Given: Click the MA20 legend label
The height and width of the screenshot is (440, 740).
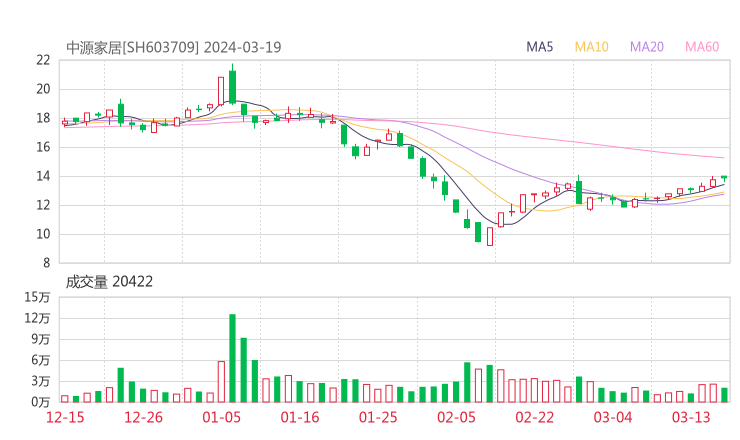Looking at the screenshot, I should click(x=647, y=47).
